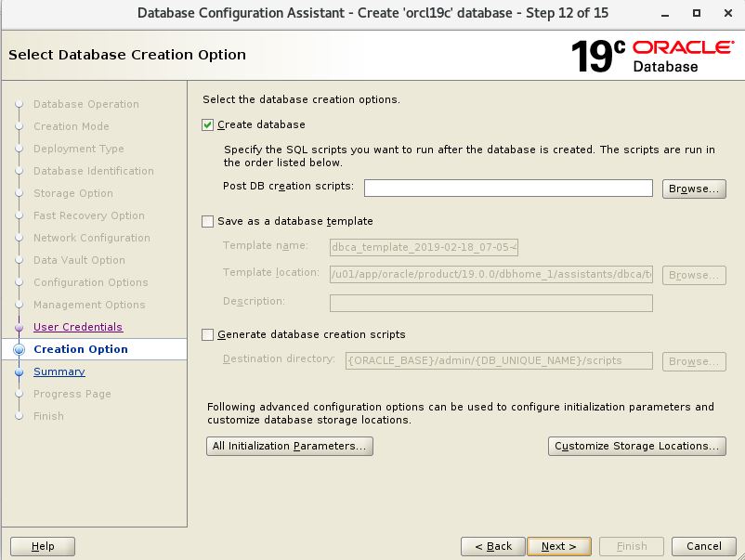Click the Oracle 19c Database logo
745x560 pixels.
tap(652, 56)
